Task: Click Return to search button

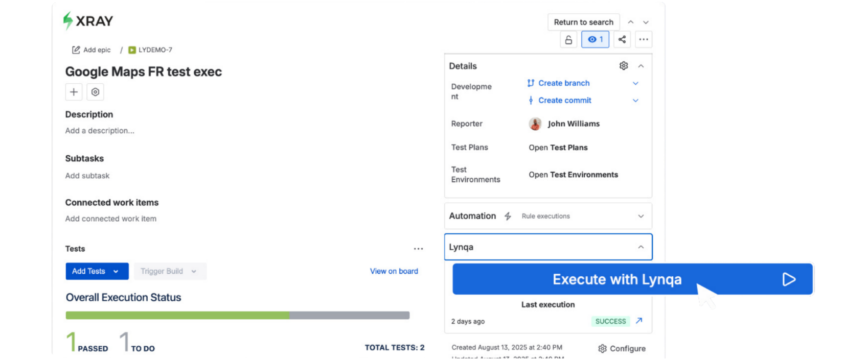Action: [x=583, y=22]
